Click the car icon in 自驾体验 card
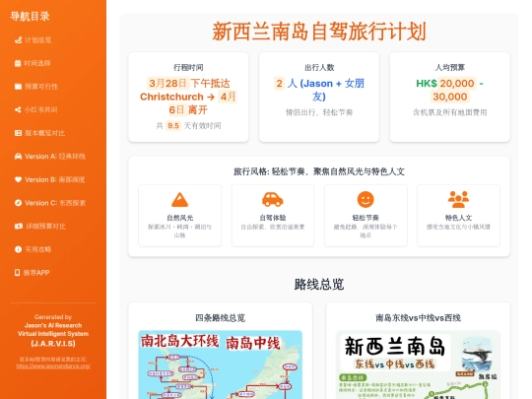 [273, 199]
